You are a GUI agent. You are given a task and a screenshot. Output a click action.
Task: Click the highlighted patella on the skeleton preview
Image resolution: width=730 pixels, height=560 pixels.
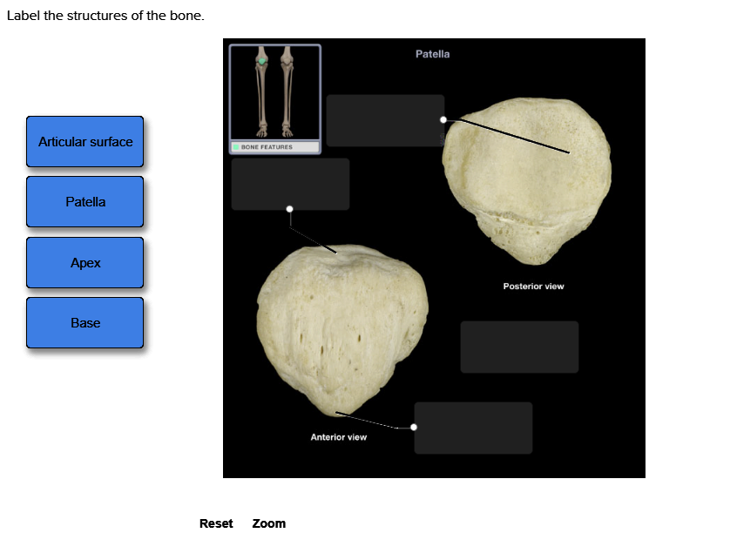[x=261, y=61]
